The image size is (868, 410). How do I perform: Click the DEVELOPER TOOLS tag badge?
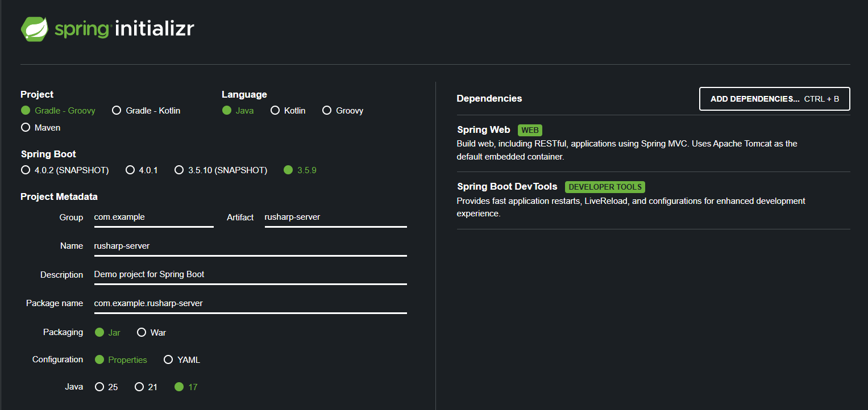coord(605,187)
